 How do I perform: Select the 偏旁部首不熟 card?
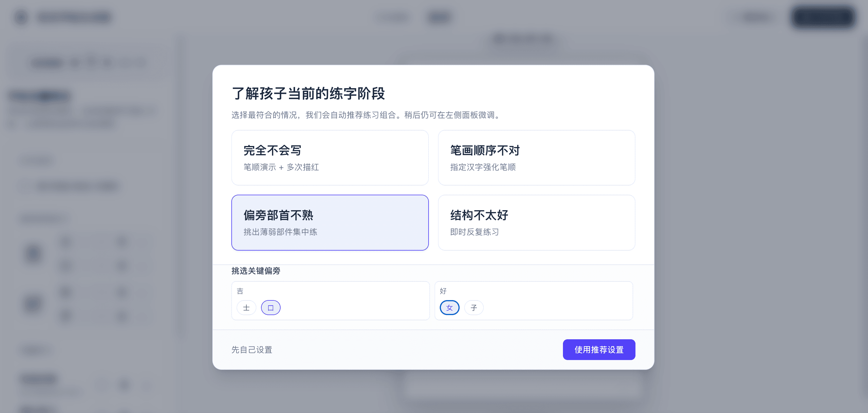(330, 223)
